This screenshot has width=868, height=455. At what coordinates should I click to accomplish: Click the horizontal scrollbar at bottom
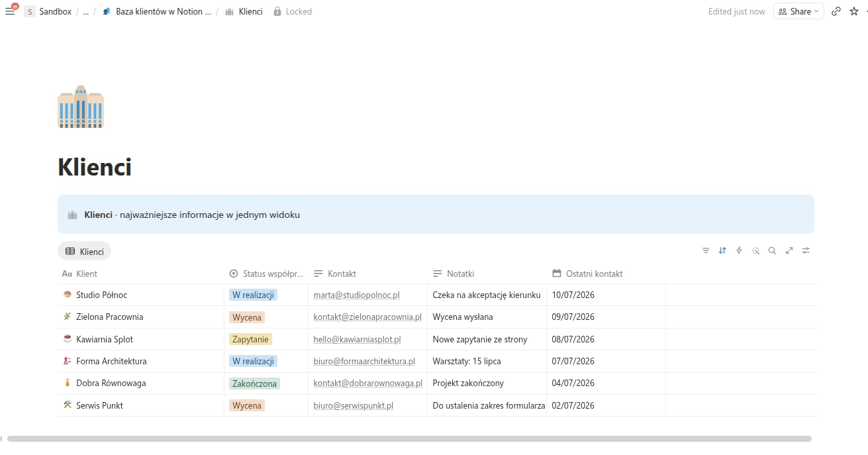click(409, 438)
